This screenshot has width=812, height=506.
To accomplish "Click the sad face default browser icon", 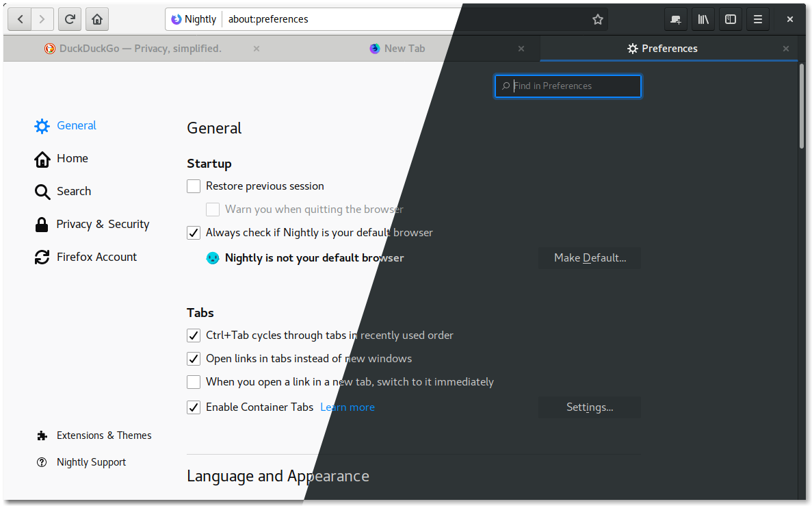I will coord(213,257).
